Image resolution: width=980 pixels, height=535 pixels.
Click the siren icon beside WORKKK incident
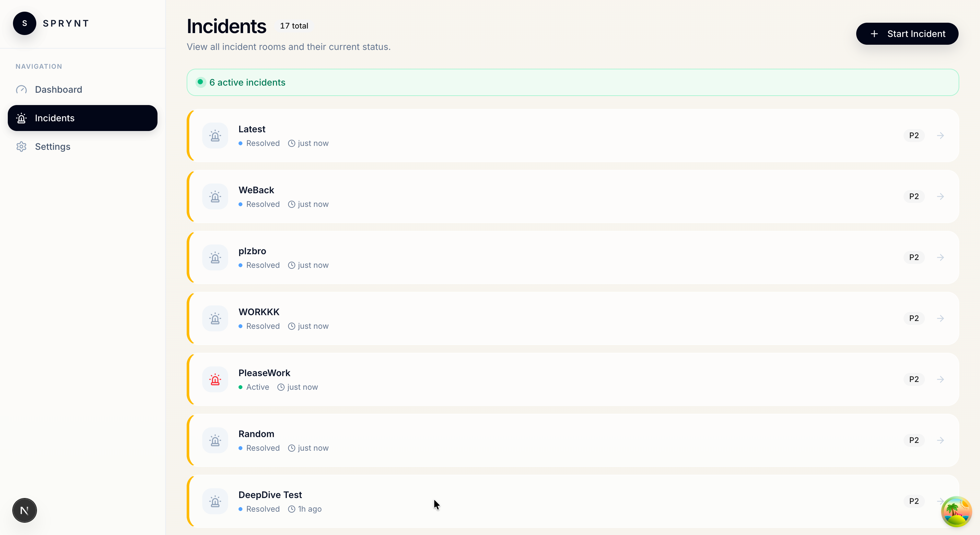tap(215, 318)
